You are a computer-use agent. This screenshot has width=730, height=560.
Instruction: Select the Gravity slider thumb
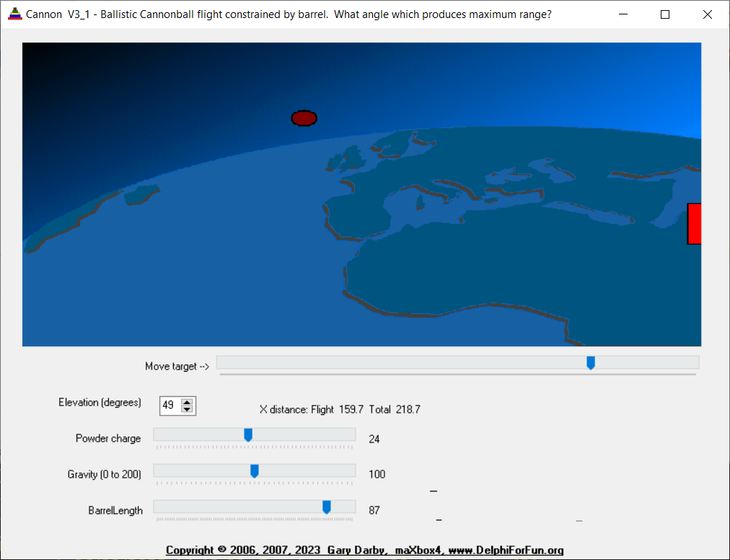255,471
